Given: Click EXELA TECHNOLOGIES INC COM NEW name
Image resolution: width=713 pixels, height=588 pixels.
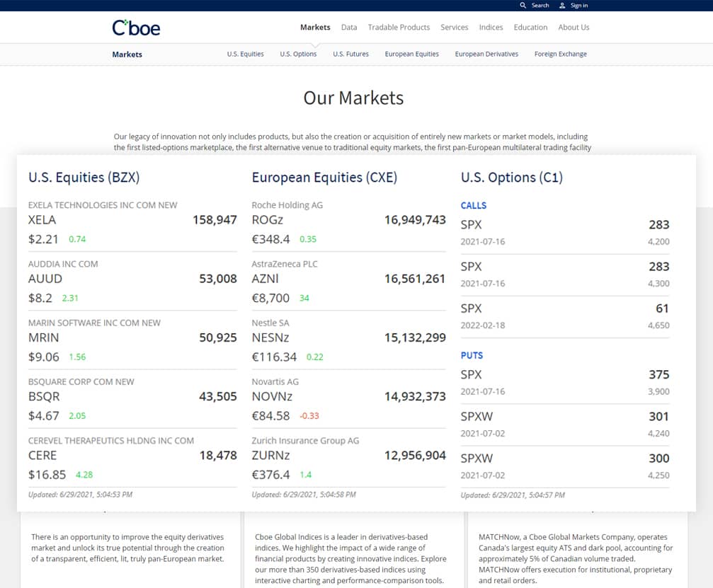Looking at the screenshot, I should point(103,205).
